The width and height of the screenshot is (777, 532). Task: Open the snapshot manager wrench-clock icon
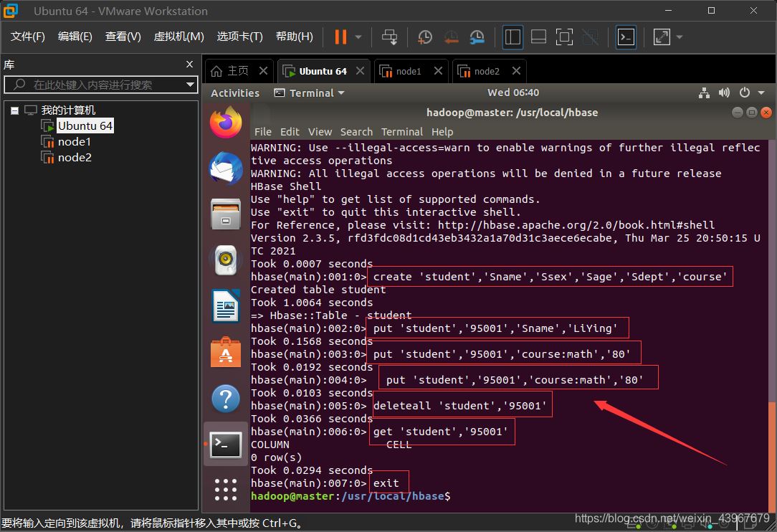[x=477, y=37]
